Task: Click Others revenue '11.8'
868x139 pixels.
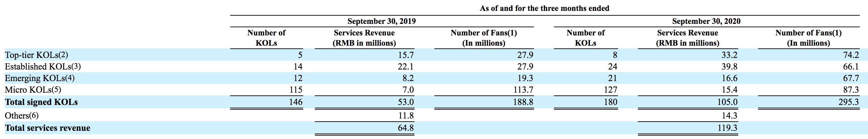Action: pyautogui.click(x=406, y=115)
